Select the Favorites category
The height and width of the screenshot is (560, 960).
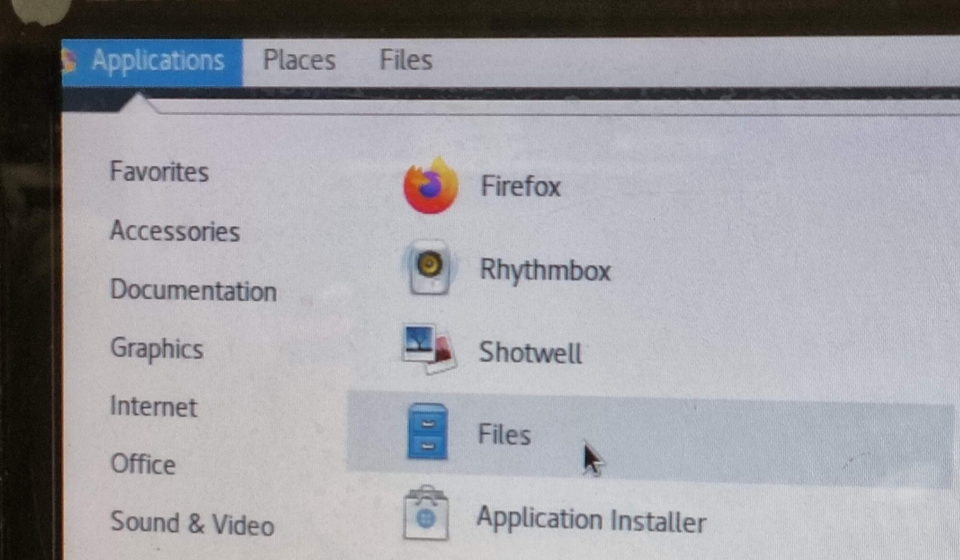(159, 172)
